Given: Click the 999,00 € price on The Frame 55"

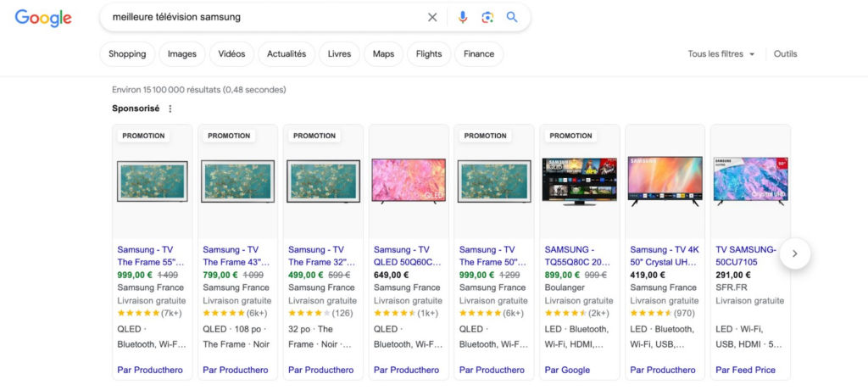Looking at the screenshot, I should pyautogui.click(x=135, y=275).
